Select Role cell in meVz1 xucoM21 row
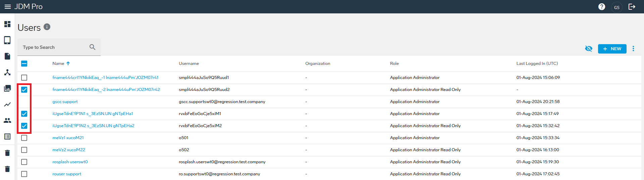Viewport: 644px width, 180px height. [x=415, y=138]
